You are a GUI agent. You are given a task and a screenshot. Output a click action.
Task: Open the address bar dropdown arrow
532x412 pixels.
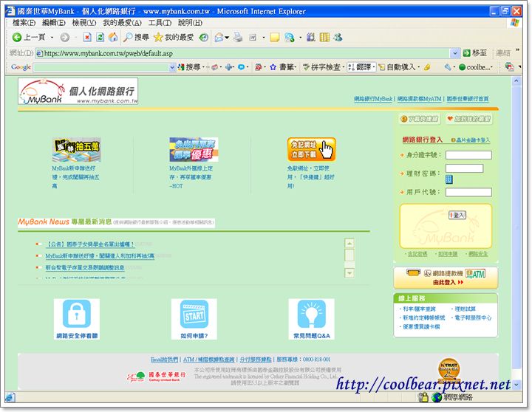[x=454, y=53]
